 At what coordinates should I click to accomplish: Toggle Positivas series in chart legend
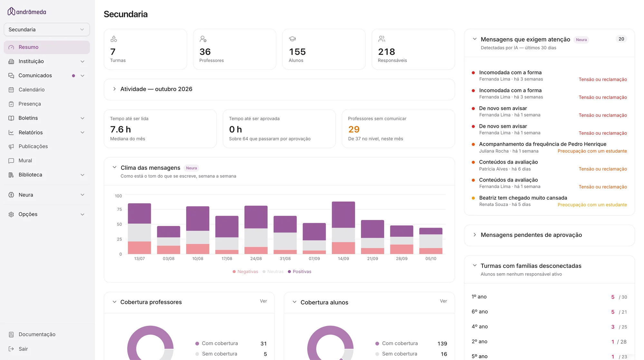click(x=299, y=272)
